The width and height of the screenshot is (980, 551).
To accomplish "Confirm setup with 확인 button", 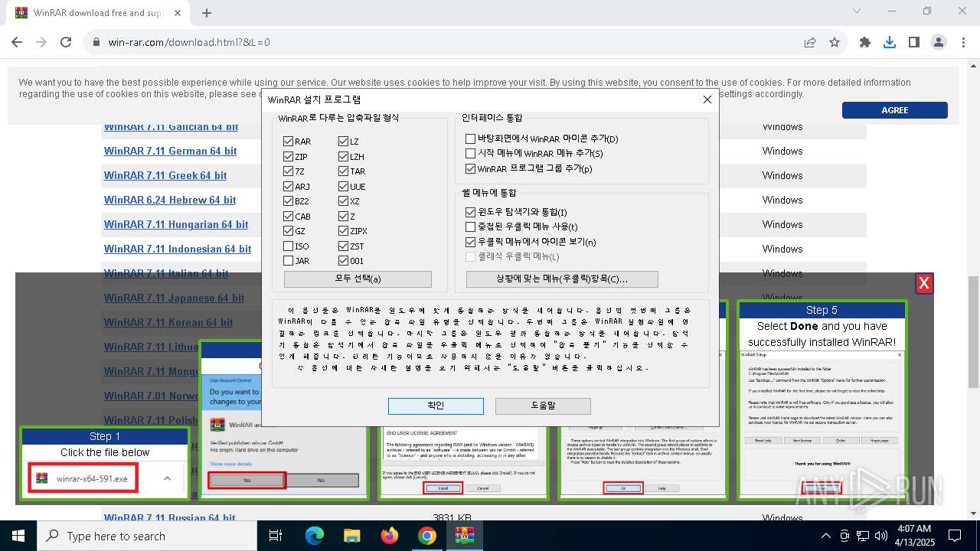I will click(x=435, y=406).
